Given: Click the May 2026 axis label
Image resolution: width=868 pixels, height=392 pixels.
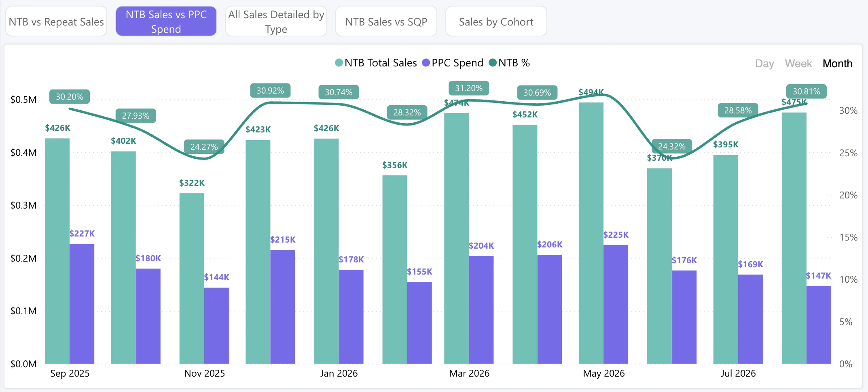Looking at the screenshot, I should [604, 373].
